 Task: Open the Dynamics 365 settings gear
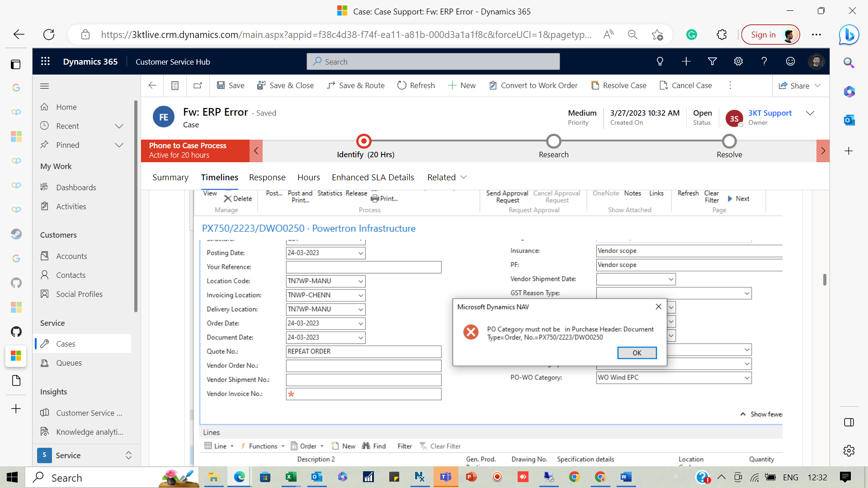(x=739, y=61)
